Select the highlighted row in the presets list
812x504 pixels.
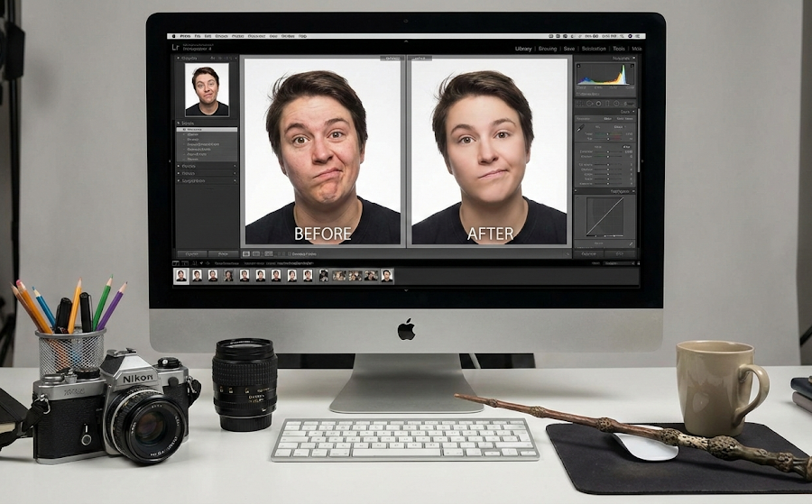pos(208,129)
